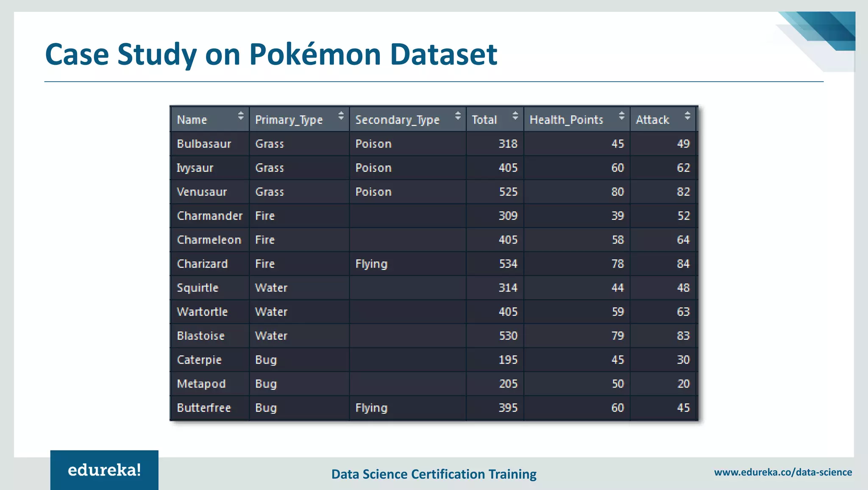Viewport: 868px width, 490px height.
Task: Click total 318 in Bulbasaur row
Action: point(508,144)
